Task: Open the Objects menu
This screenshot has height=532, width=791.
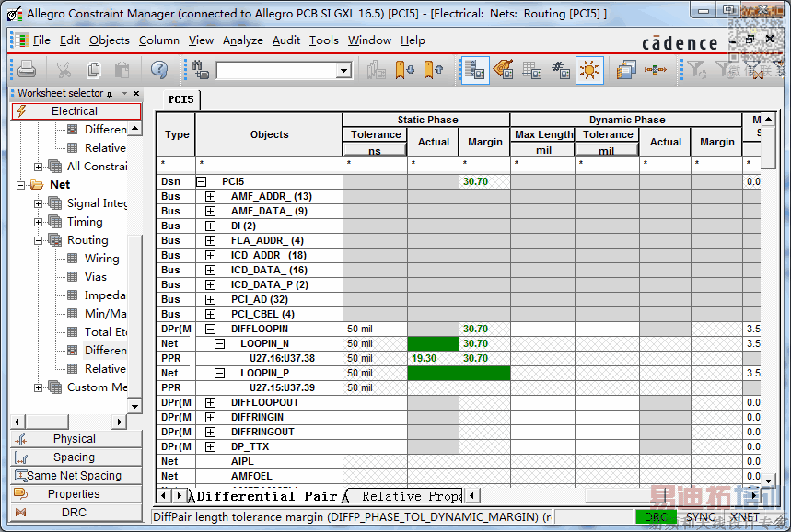Action: 110,40
